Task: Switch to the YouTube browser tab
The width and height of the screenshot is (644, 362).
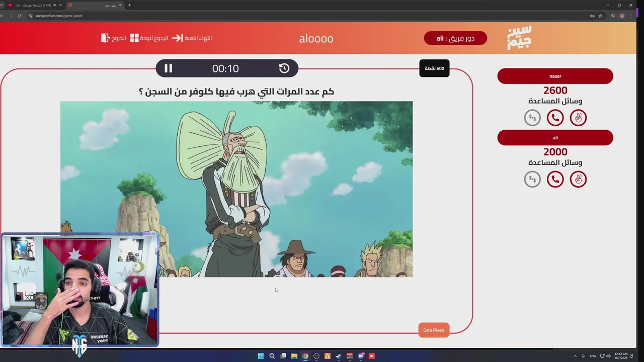Action: [34, 5]
